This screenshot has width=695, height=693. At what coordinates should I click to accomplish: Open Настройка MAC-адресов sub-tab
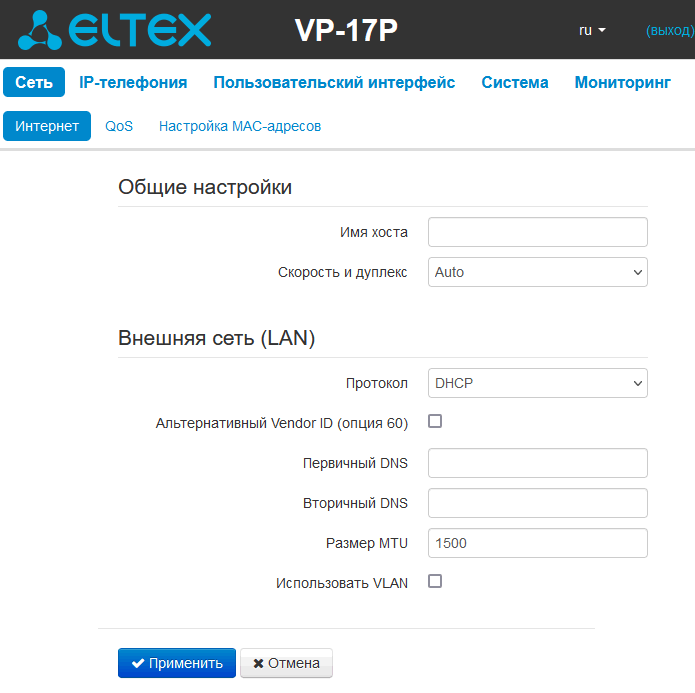[240, 126]
